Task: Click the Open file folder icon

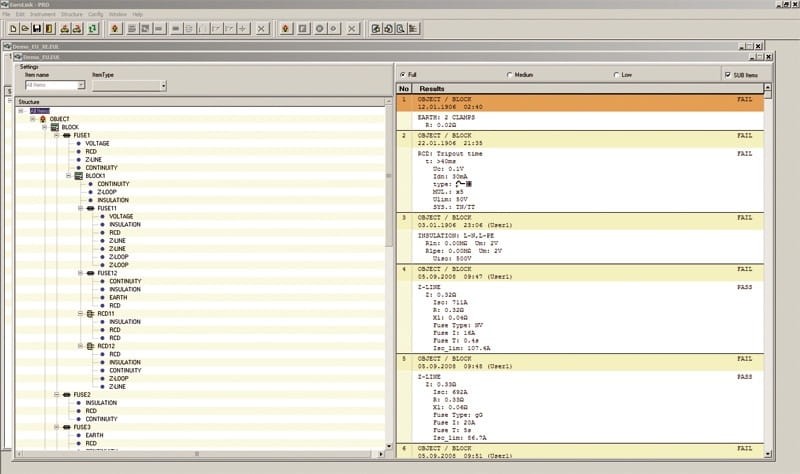Action: point(24,29)
